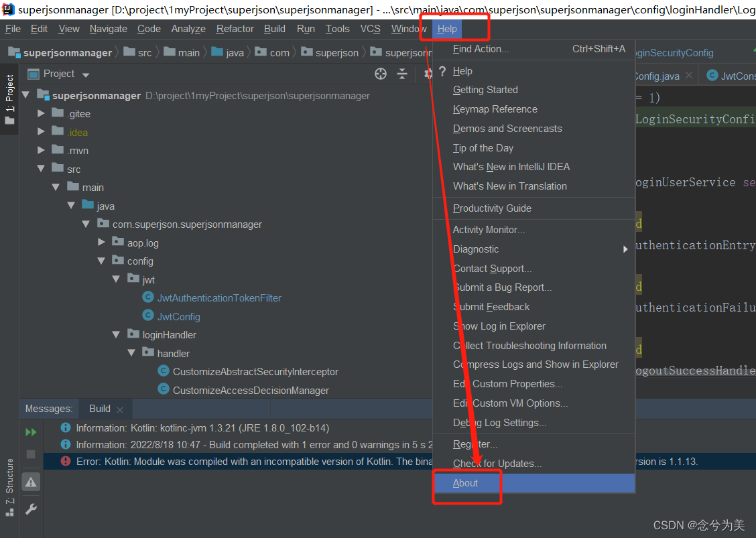Screen dimensions: 756x538
Task: Click the stop build square icon
Action: (x=31, y=454)
